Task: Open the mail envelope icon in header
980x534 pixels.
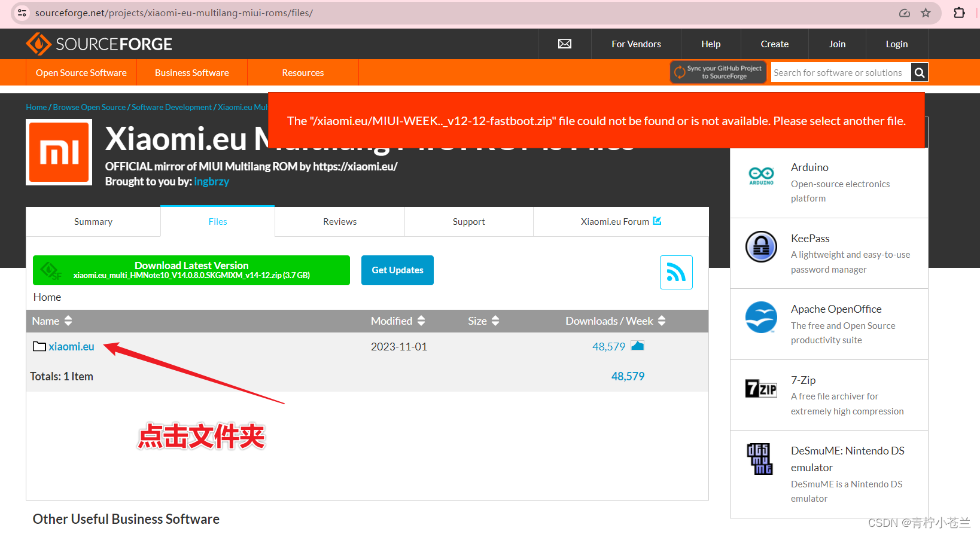Action: pos(565,44)
